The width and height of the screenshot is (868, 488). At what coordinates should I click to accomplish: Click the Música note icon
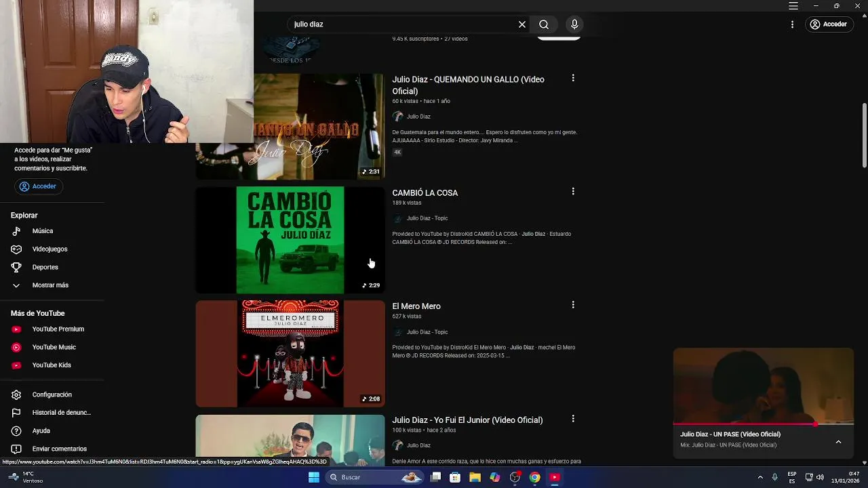pyautogui.click(x=16, y=231)
